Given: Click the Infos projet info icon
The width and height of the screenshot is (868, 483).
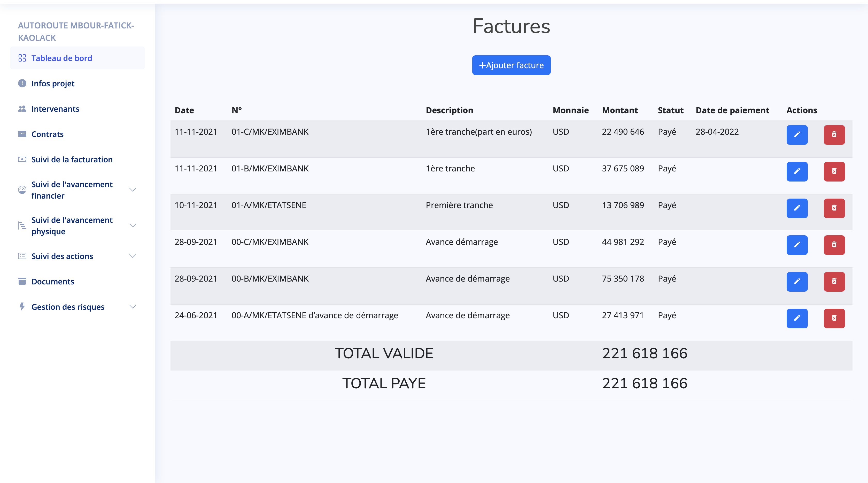Looking at the screenshot, I should 22,83.
